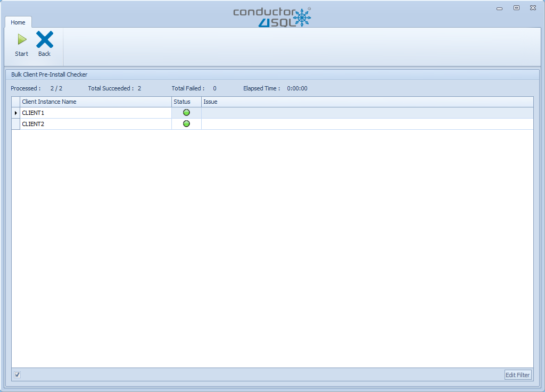This screenshot has height=392, width=545.
Task: Close the conductor4SQL window
Action: (533, 7)
